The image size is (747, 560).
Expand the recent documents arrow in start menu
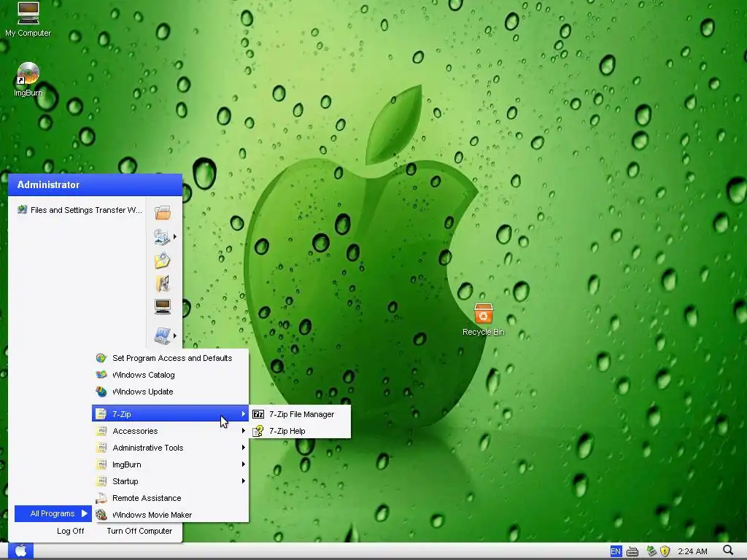click(175, 237)
